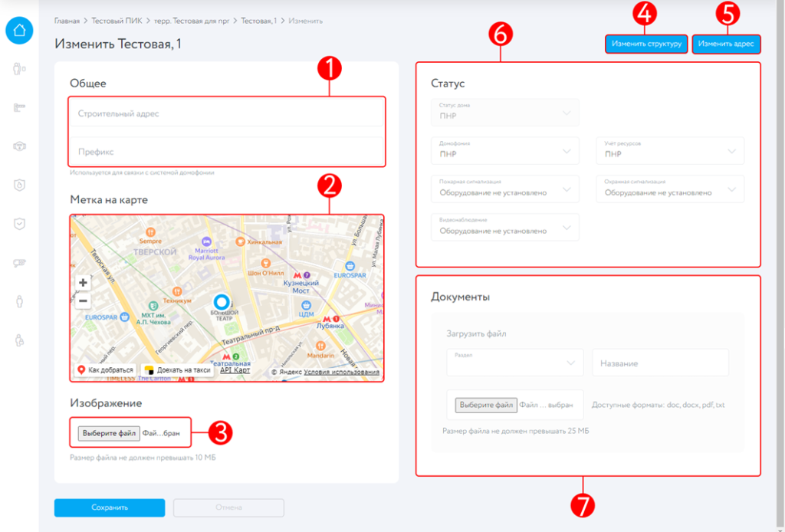Expand the Домофония dropdown

coord(504,150)
